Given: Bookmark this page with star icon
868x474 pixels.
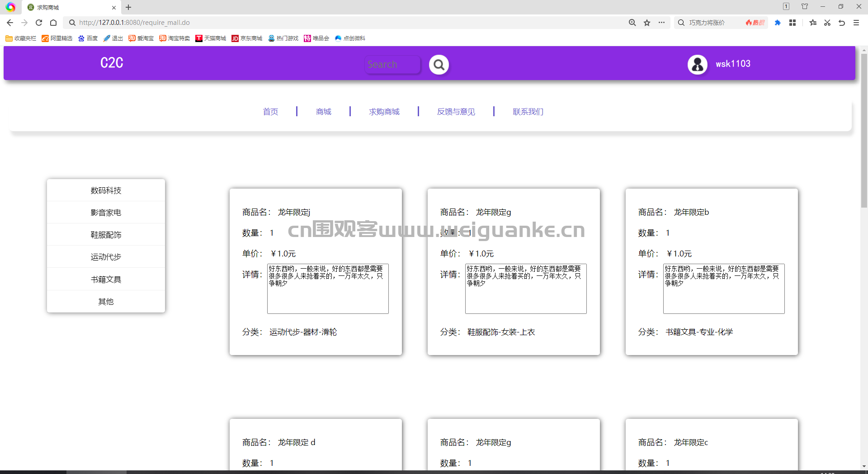Looking at the screenshot, I should point(647,23).
